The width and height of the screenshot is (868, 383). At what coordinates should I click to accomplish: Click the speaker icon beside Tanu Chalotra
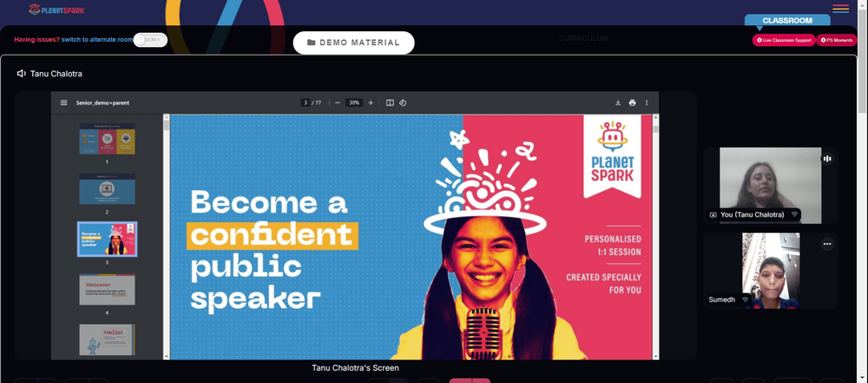[22, 74]
